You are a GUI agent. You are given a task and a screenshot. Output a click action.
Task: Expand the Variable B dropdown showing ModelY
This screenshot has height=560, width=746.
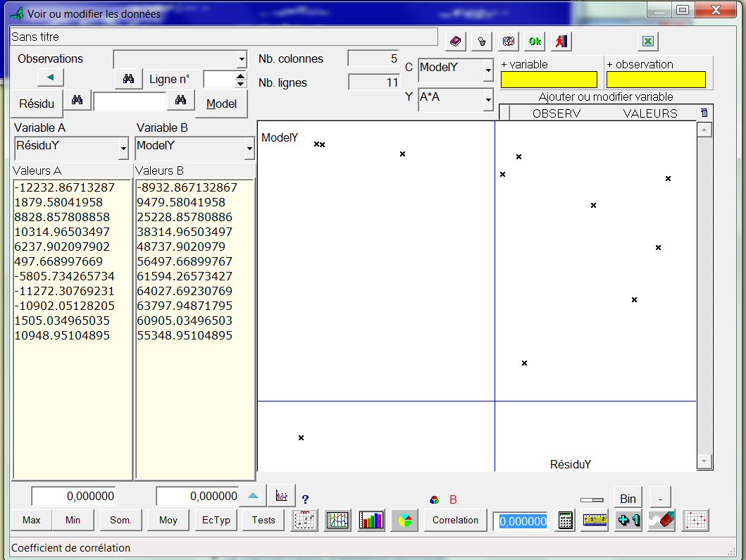pyautogui.click(x=249, y=149)
